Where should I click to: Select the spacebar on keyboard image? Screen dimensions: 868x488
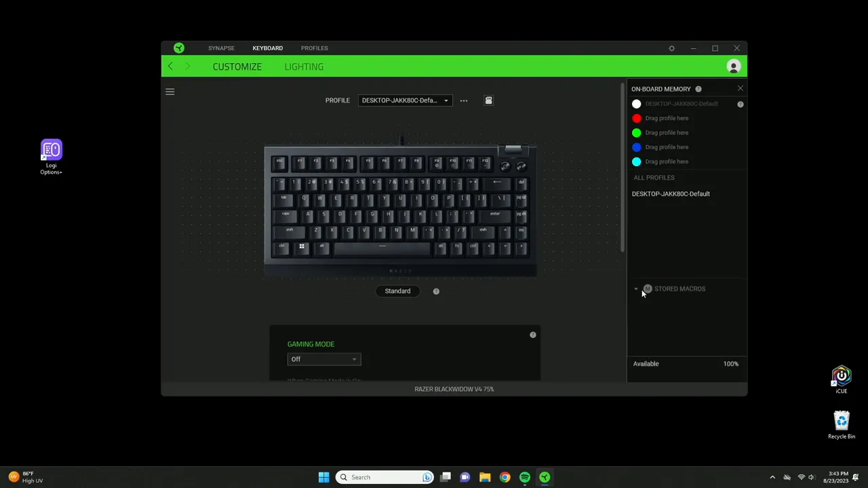point(382,248)
